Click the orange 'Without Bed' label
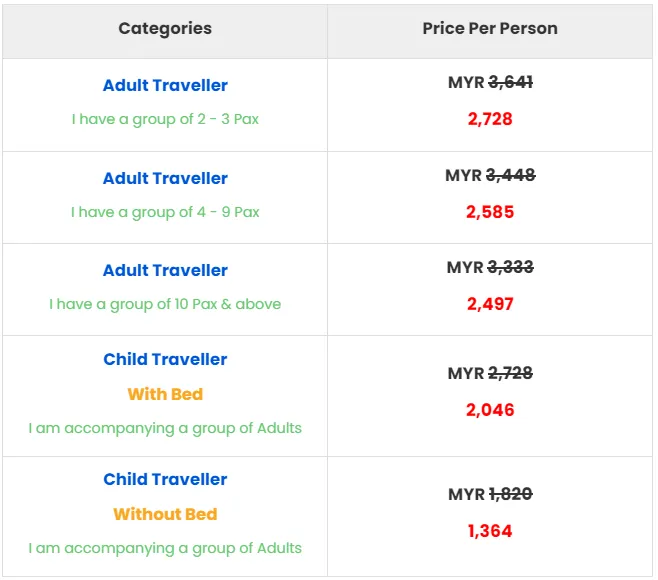Viewport: 658px width, 580px height. 165,514
